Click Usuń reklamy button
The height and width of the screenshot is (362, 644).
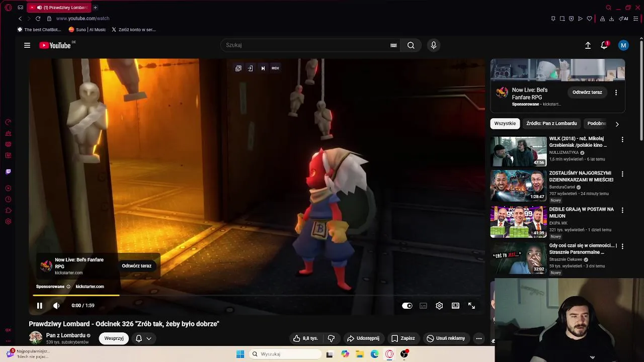click(x=446, y=338)
